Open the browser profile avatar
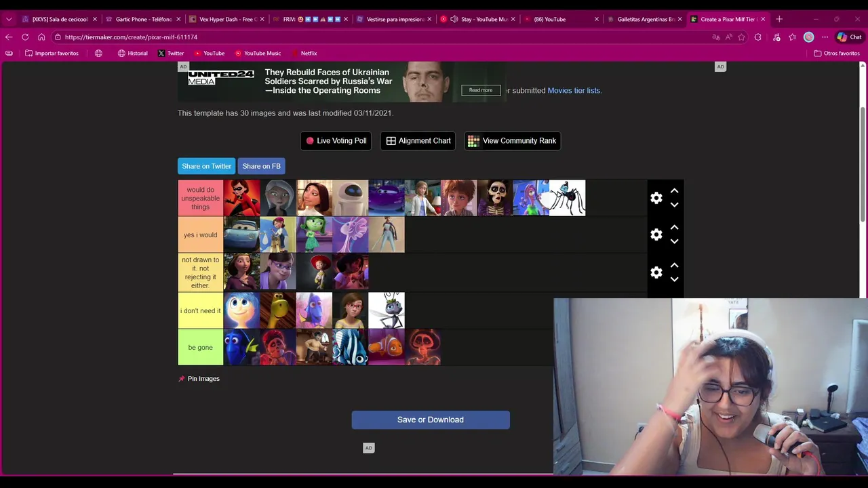Viewport: 868px width, 488px height. [808, 37]
